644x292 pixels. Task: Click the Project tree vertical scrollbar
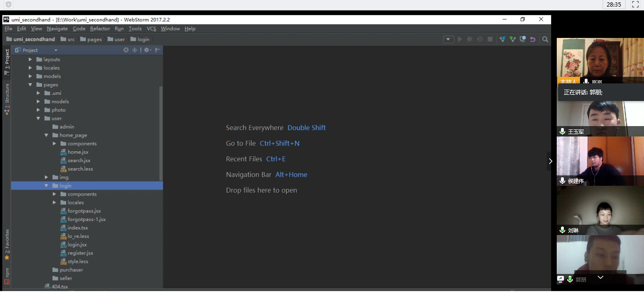pyautogui.click(x=161, y=133)
